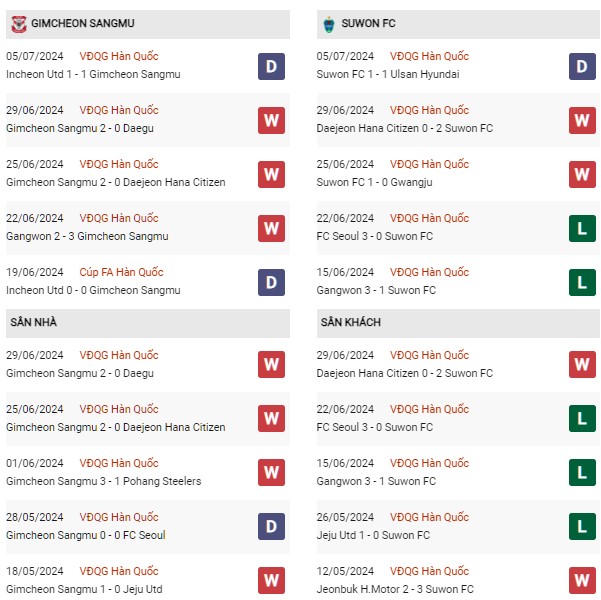Click the 18/05/2024 match date
The height and width of the screenshot is (600, 601).
[35, 571]
